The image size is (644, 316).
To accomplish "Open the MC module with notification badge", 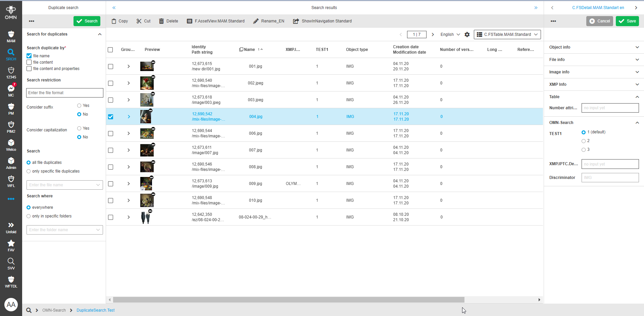I will tap(11, 90).
